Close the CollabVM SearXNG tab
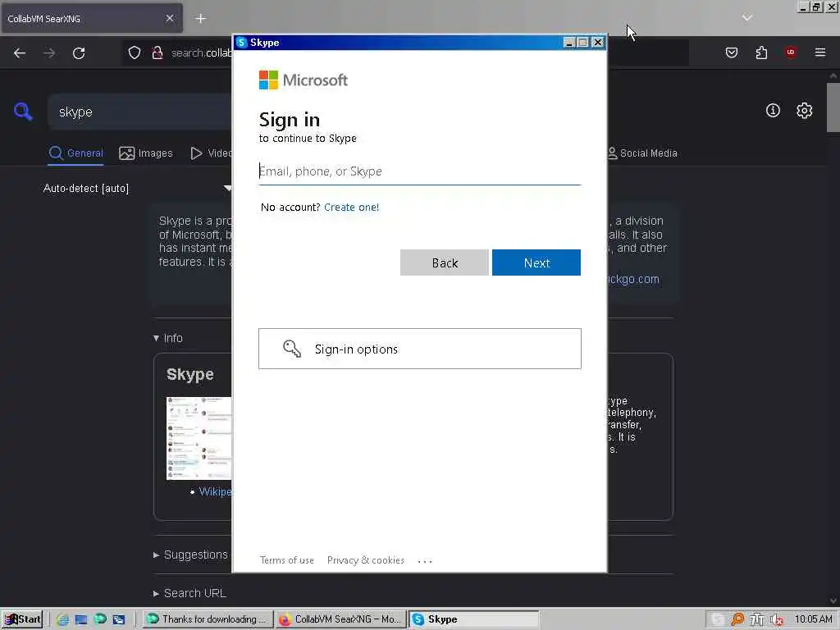The width and height of the screenshot is (840, 630). click(x=170, y=18)
